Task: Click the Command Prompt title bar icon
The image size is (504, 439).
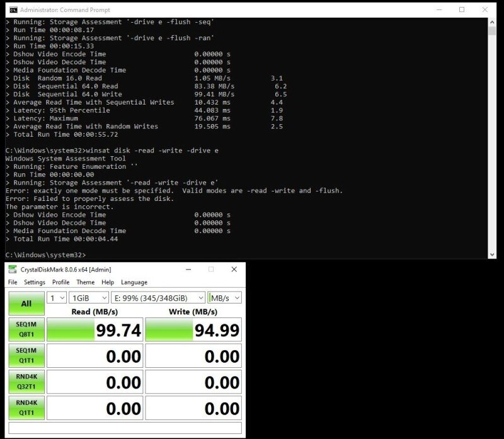Action: 13,10
